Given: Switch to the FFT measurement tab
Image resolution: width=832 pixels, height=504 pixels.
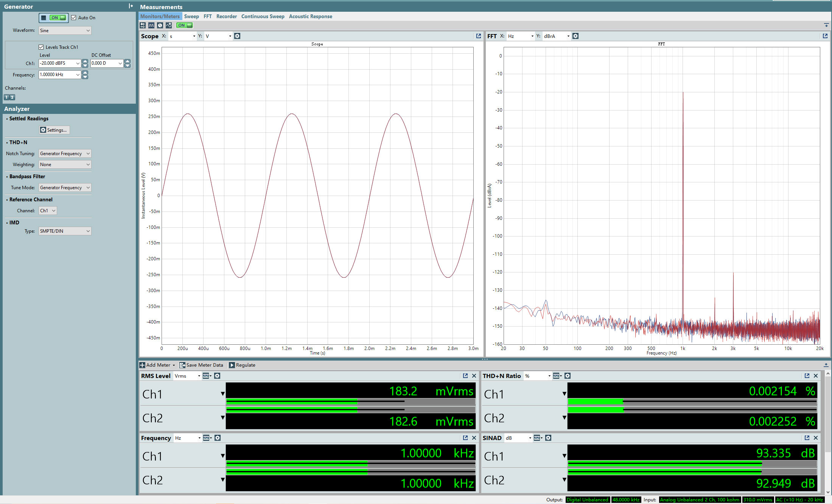Looking at the screenshot, I should [x=208, y=16].
